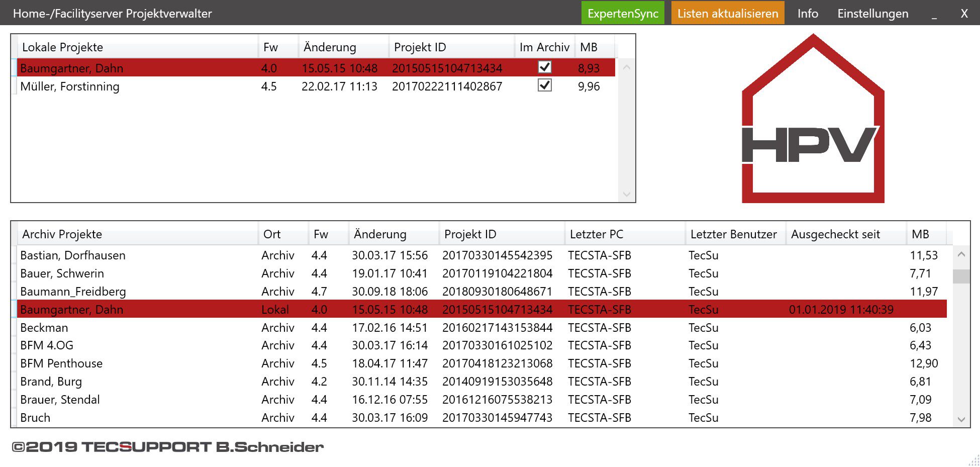Select archive project Bauer, Schwerin
This screenshot has width=980, height=467.
482,273
